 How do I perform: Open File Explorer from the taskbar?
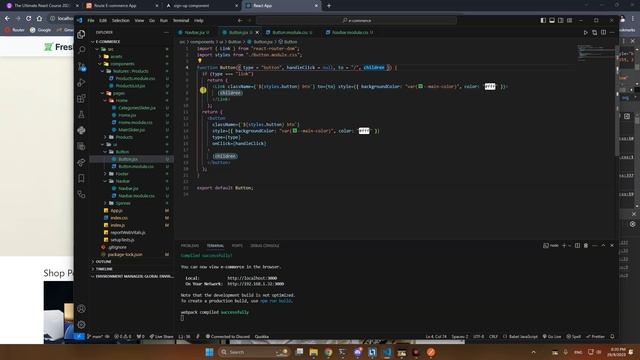[313, 352]
